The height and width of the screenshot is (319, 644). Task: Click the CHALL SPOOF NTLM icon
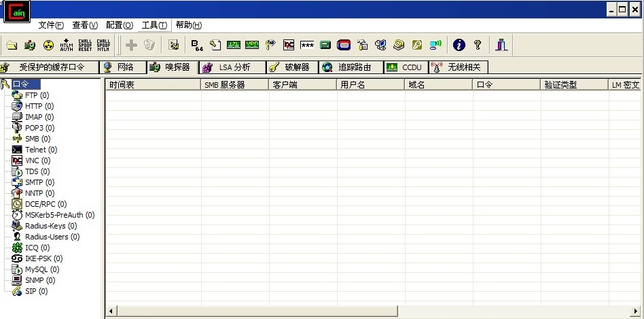[103, 45]
